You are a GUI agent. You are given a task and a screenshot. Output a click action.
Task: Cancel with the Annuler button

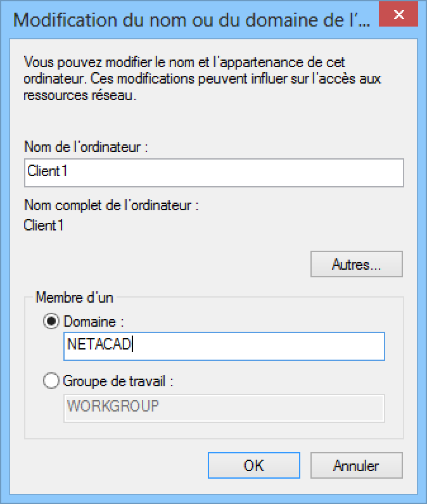356,465
